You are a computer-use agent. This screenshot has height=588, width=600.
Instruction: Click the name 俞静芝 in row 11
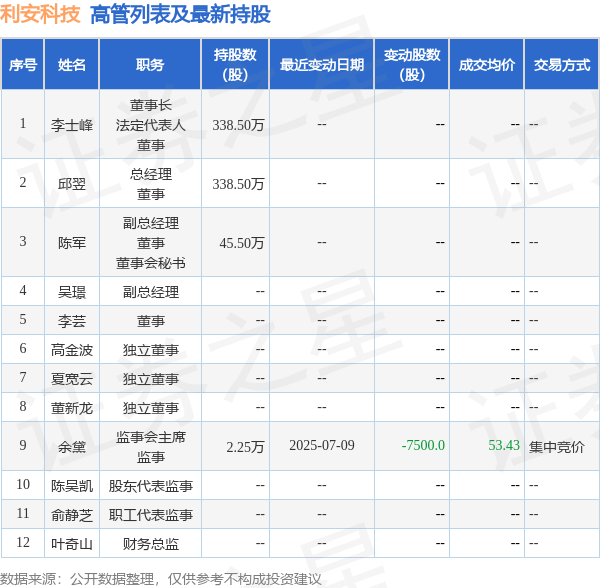[72, 515]
